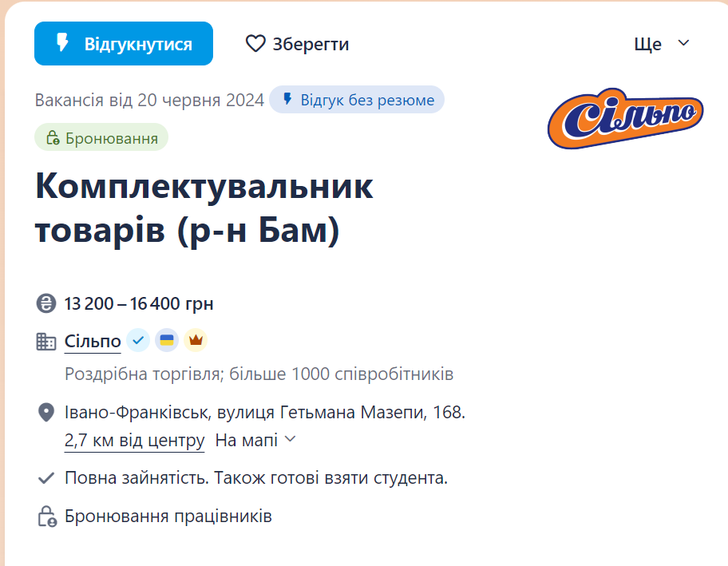
Task: Open the Сільпо company link
Action: pos(93,341)
